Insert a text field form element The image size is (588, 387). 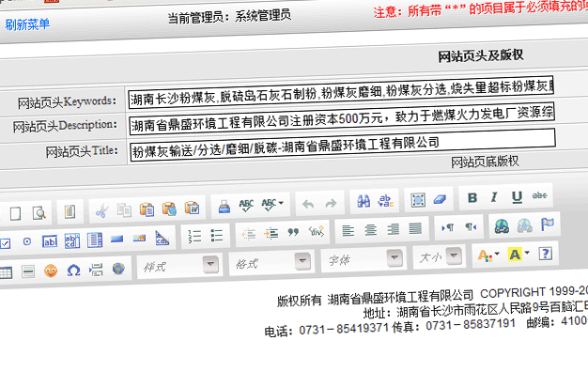pyautogui.click(x=50, y=241)
